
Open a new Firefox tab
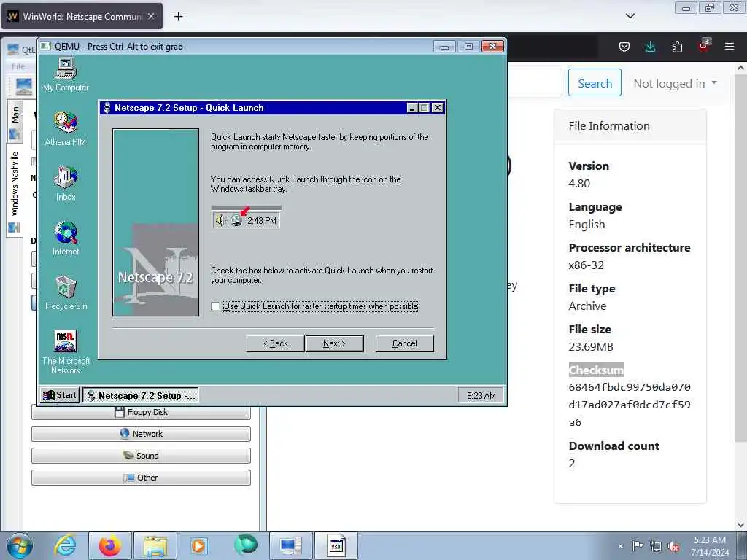[178, 17]
